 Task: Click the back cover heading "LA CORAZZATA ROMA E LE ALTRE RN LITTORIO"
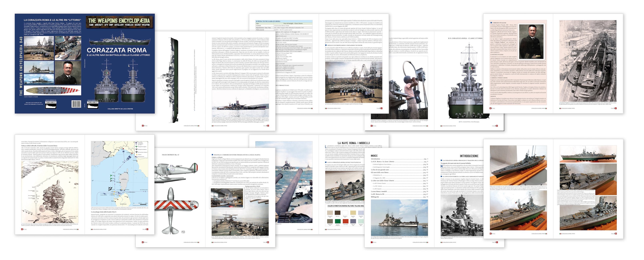pyautogui.click(x=52, y=20)
